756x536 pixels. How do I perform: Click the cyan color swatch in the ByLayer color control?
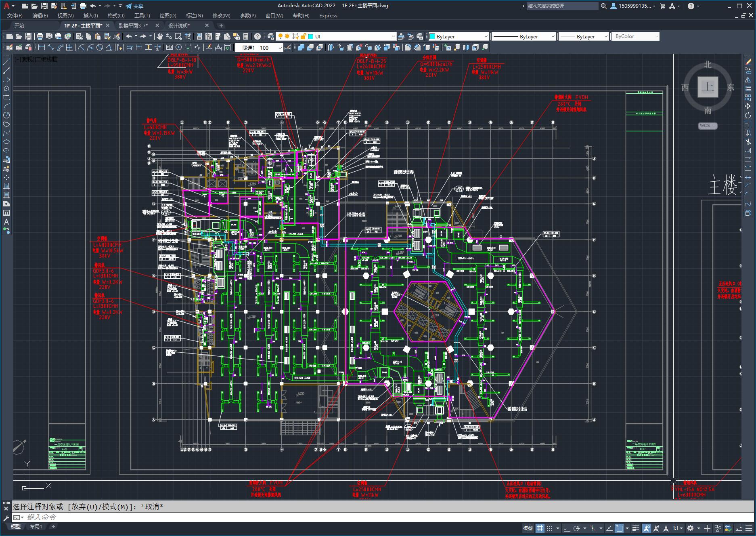click(x=432, y=36)
